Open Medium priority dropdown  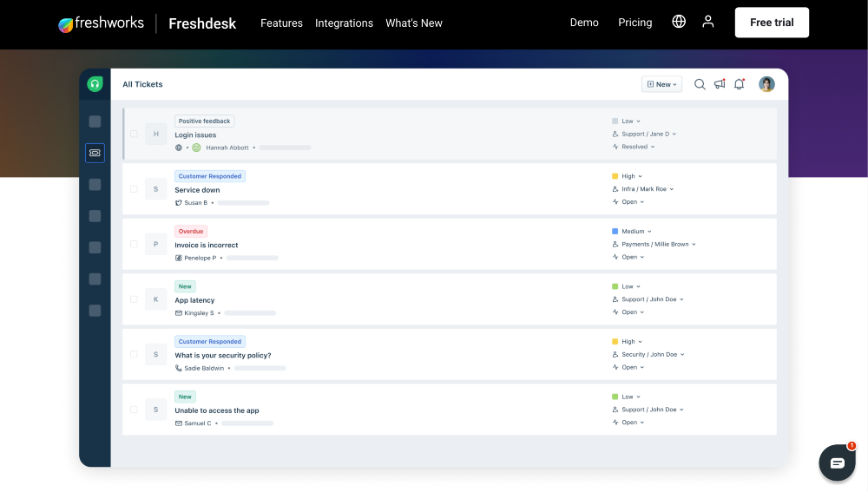(x=632, y=232)
